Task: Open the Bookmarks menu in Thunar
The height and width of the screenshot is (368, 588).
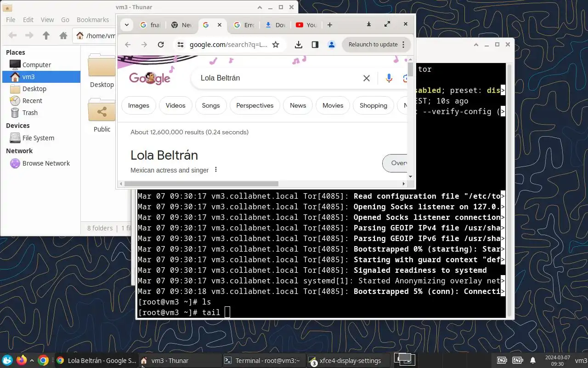Action: click(x=93, y=20)
